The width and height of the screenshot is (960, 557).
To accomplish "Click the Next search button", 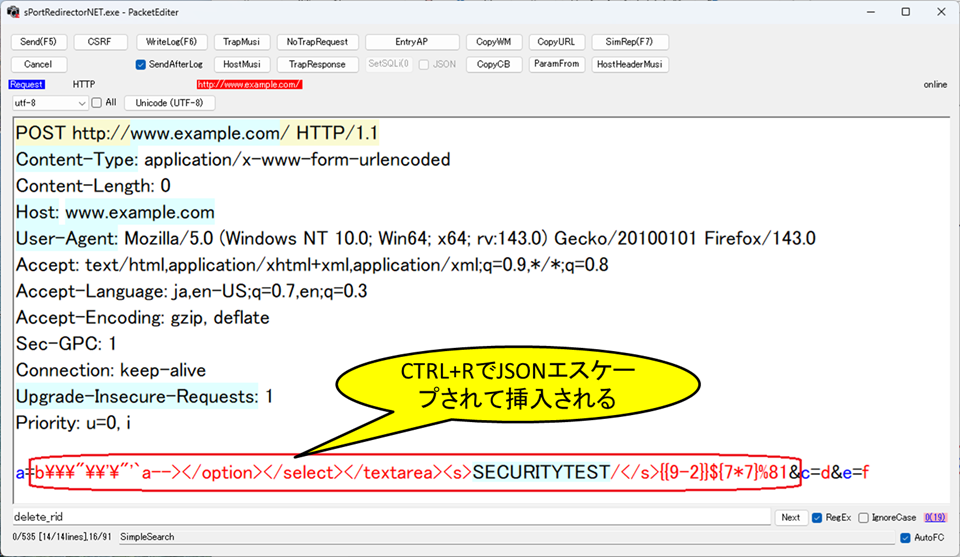I will click(x=790, y=517).
